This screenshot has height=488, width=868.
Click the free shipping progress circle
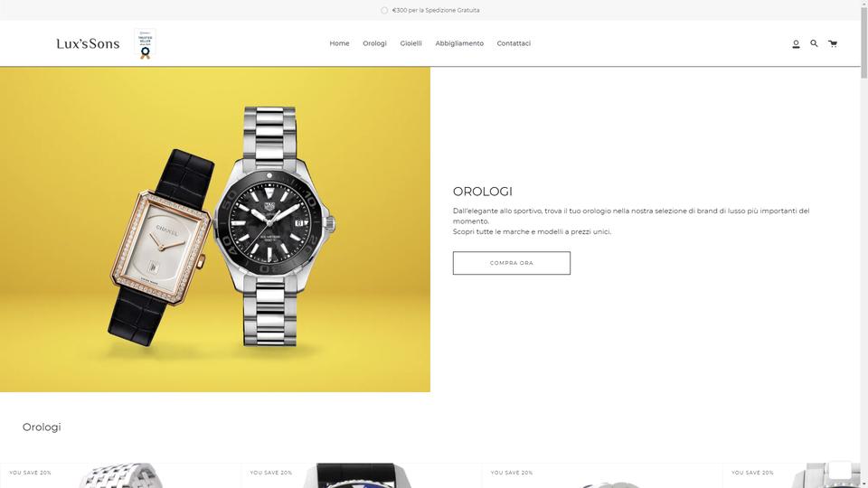tap(384, 11)
